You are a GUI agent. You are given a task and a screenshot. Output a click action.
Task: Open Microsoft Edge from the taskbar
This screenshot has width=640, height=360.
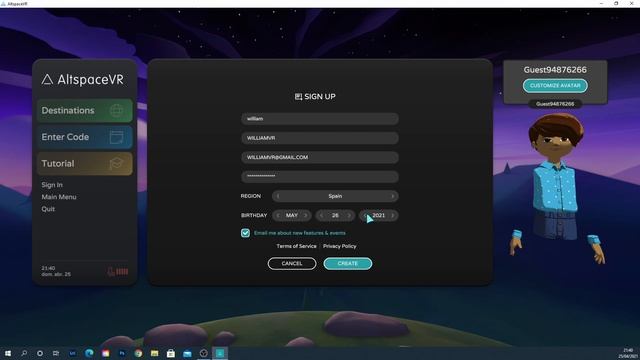(x=89, y=353)
